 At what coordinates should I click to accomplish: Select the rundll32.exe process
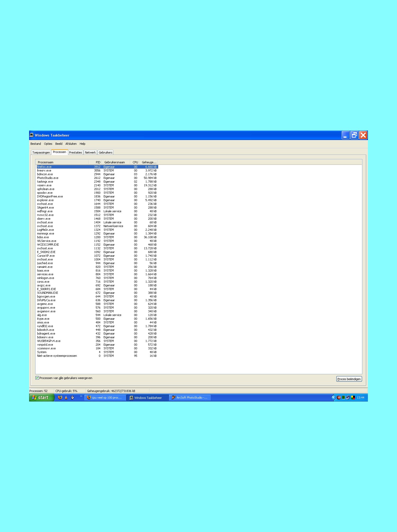click(x=97, y=326)
